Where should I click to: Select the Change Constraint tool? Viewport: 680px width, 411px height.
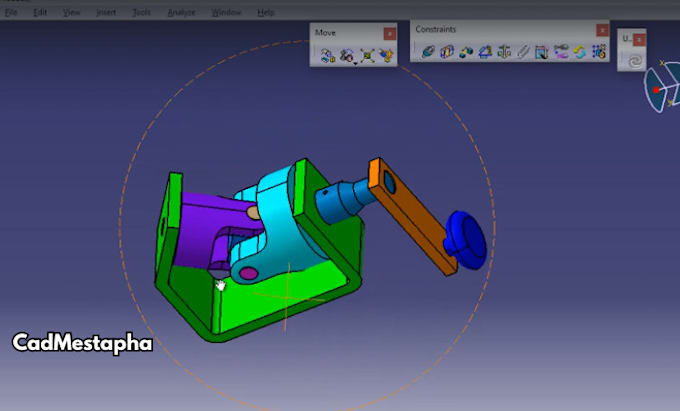pos(579,52)
